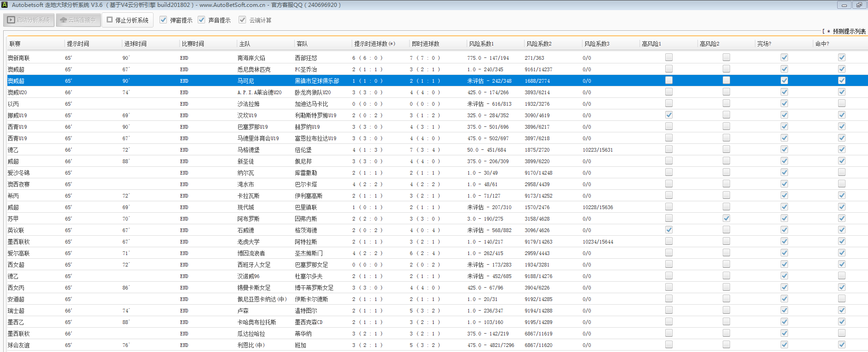This screenshot has width=868, height=352.
Task: Click the 提示时间 column header
Action: 78,44
